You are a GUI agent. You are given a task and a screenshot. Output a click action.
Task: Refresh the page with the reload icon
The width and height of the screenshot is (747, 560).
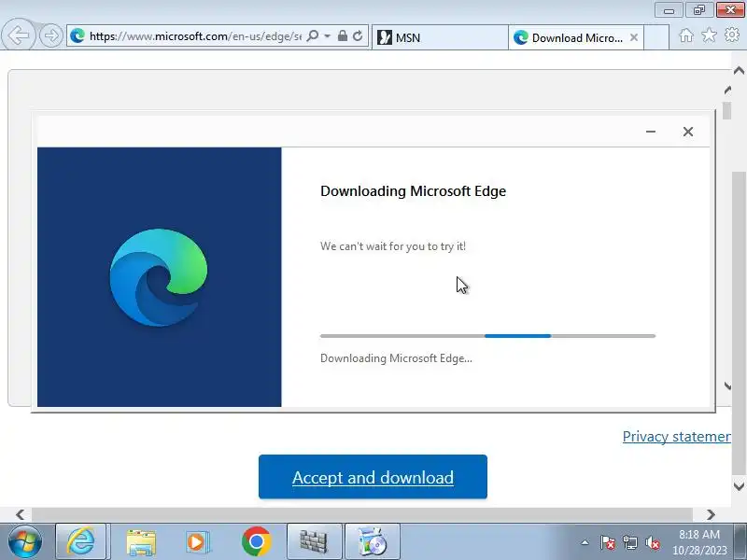coord(358,35)
